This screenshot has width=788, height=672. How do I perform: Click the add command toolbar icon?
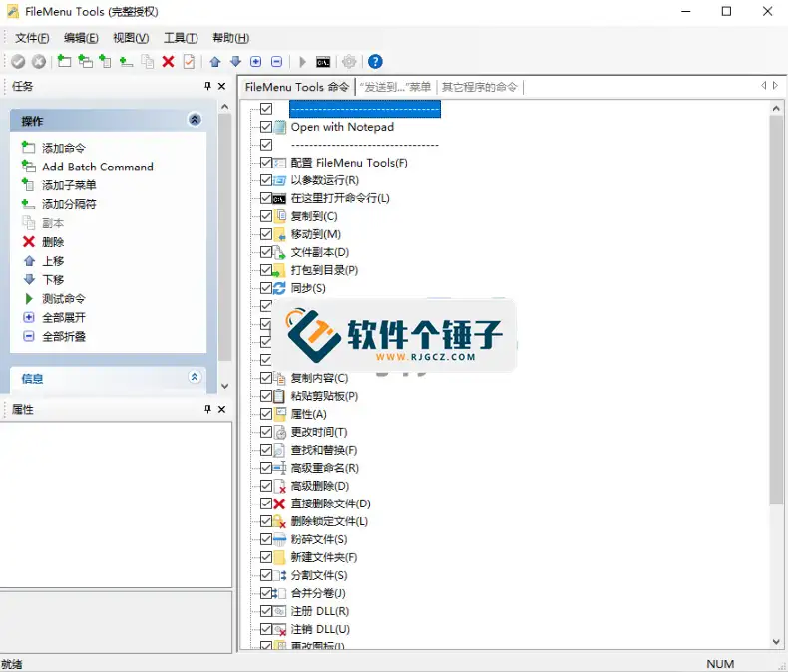click(x=64, y=61)
